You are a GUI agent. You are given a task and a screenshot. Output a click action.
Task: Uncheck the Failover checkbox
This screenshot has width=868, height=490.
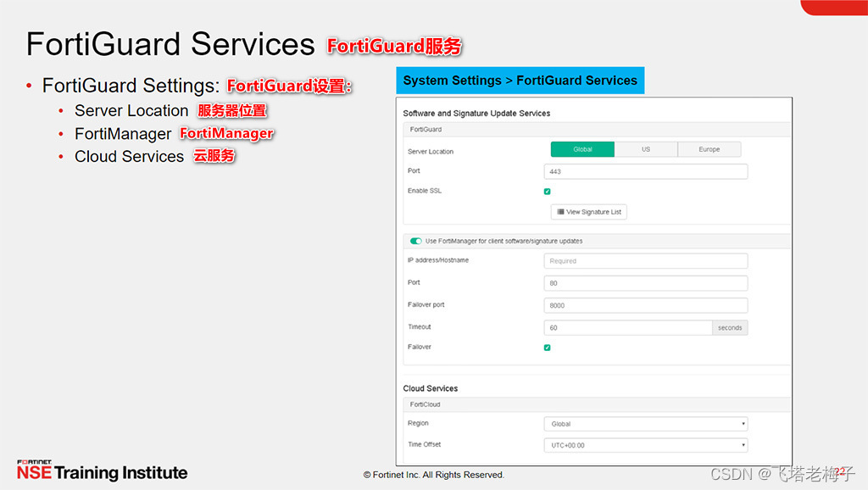[548, 348]
